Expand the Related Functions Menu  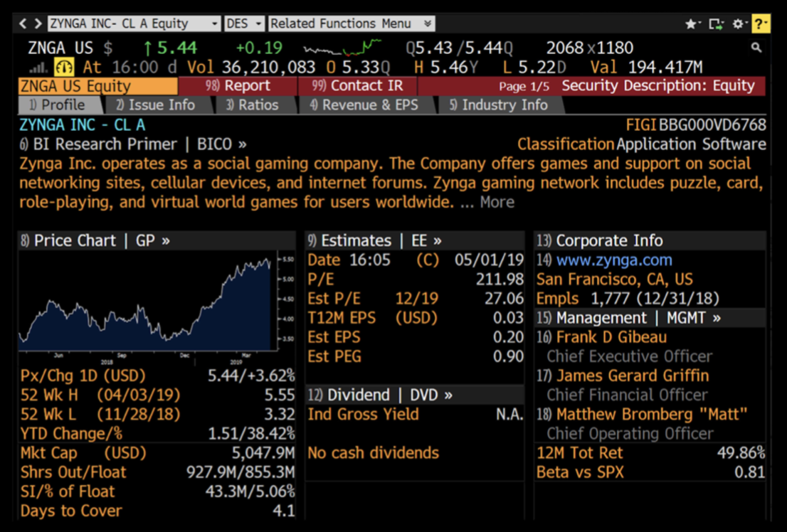click(352, 23)
